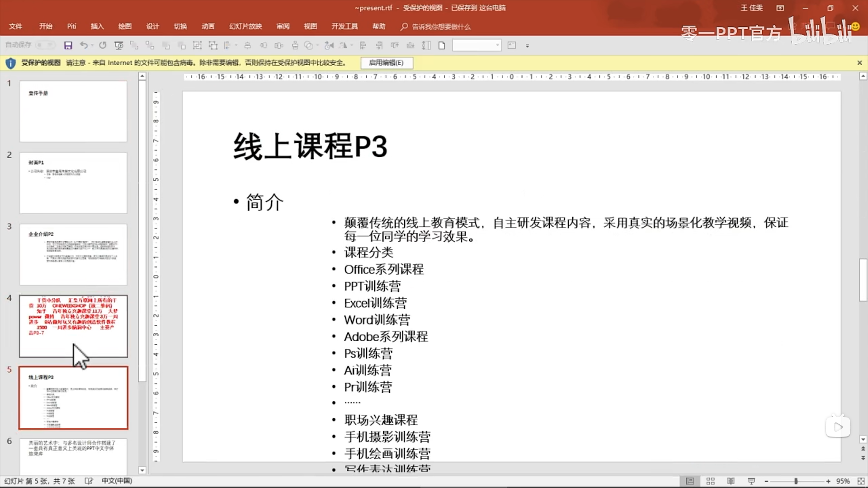Select slide 6 thumbnail

(x=73, y=456)
